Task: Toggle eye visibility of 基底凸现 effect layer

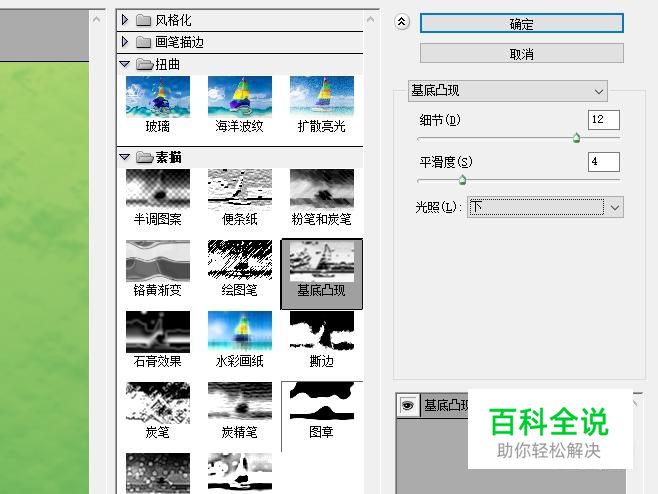Action: (407, 405)
